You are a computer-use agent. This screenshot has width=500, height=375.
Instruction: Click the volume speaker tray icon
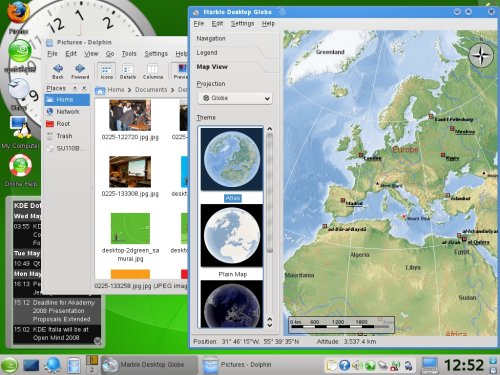[x=356, y=365]
